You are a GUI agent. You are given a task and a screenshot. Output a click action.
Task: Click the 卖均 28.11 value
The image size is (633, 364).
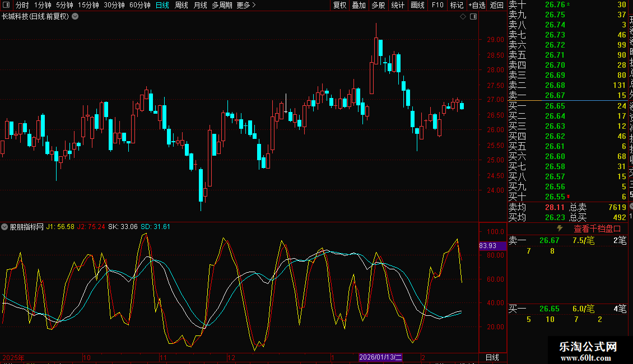[555, 207]
